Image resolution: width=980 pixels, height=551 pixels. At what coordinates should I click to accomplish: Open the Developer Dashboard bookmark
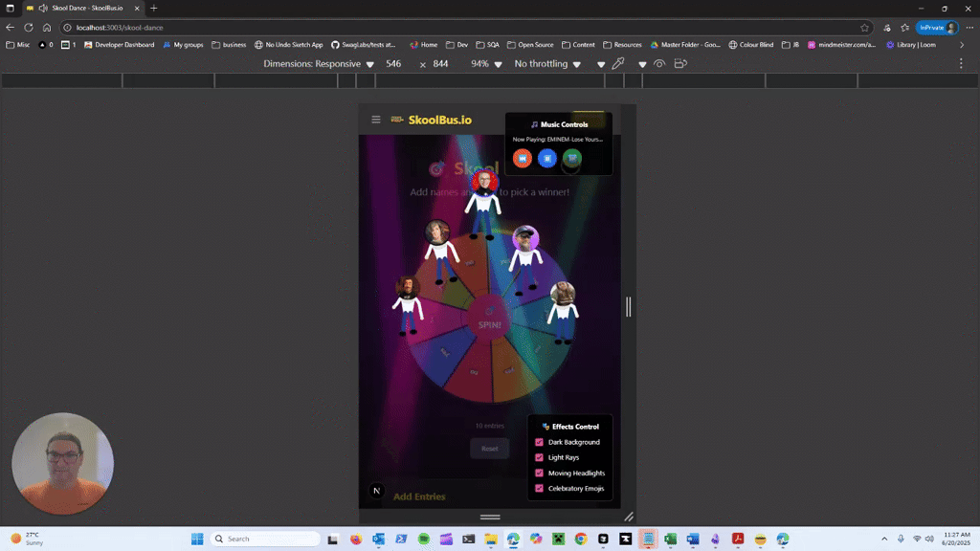tap(119, 45)
